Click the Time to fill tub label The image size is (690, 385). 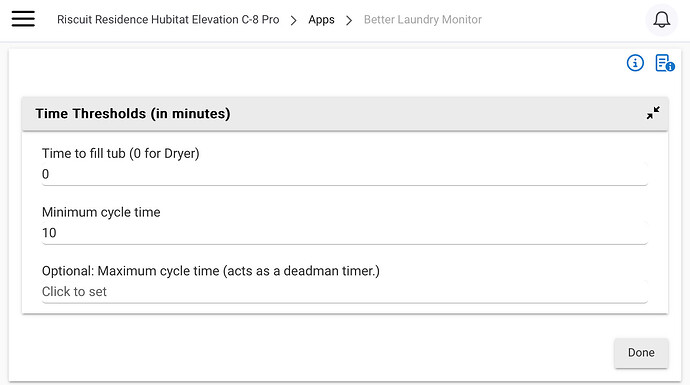coord(121,154)
